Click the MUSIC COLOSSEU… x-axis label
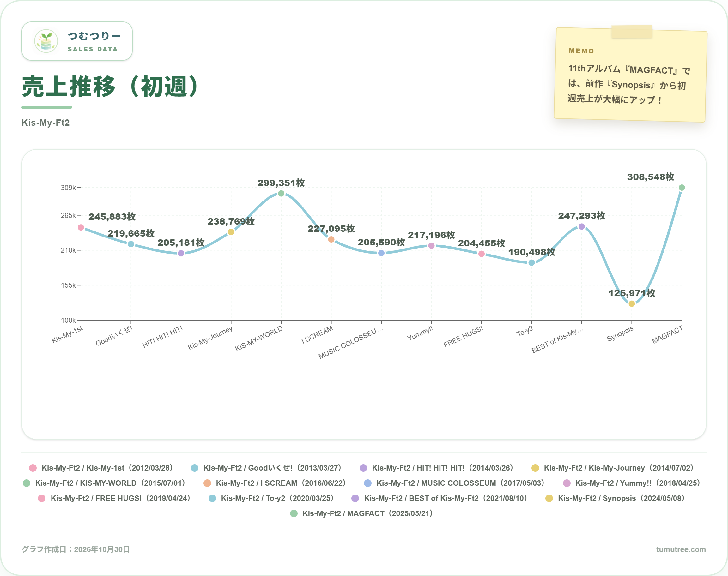This screenshot has height=576, width=728. 351,343
